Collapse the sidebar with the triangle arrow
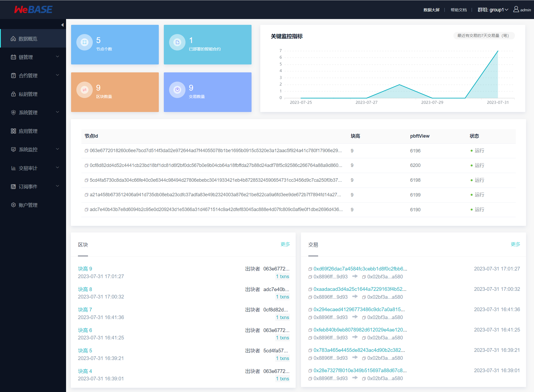 62,25
